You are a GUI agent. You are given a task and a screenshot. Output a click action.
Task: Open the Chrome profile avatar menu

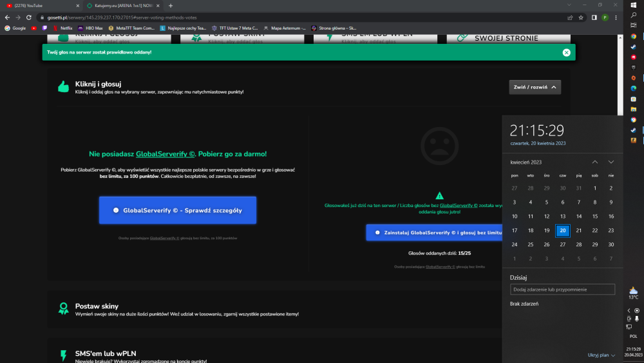605,17
